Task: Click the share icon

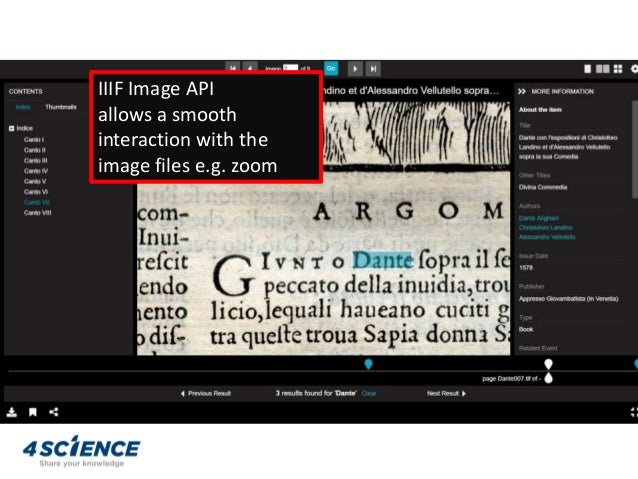Action: 54,412
